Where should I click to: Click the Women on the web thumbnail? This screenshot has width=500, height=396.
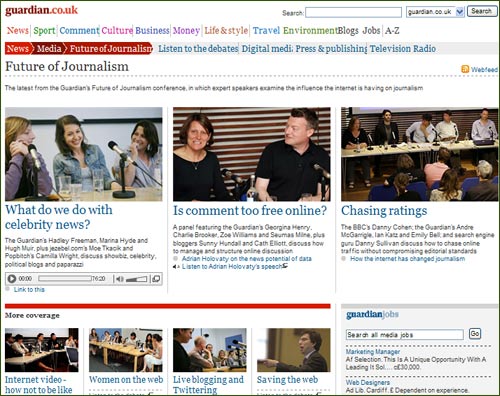126,350
